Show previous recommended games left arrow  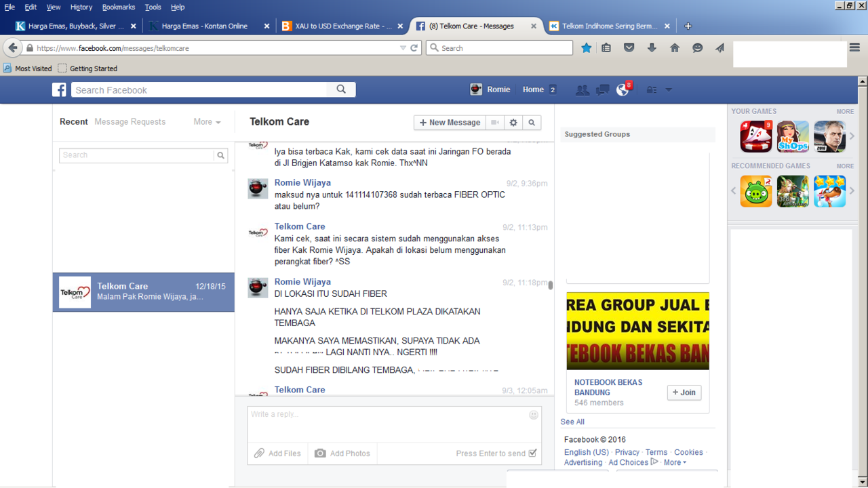pos(733,191)
